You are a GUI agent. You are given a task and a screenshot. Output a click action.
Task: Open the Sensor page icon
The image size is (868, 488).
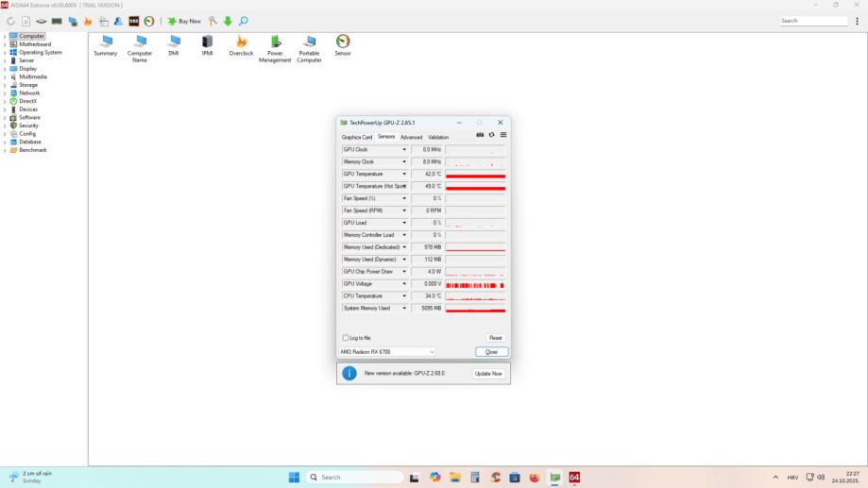(343, 45)
